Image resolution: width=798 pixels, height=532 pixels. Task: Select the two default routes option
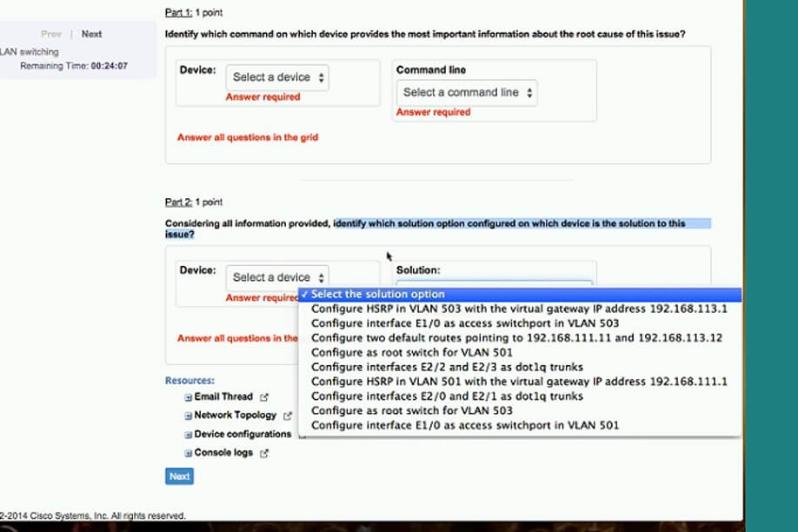pyautogui.click(x=516, y=338)
